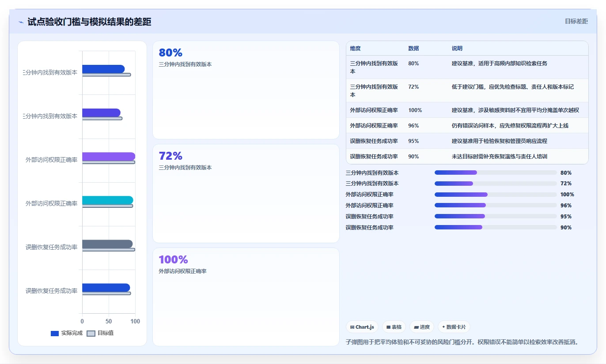
Task: Click the progress bar labeled 72%
Action: tap(496, 184)
